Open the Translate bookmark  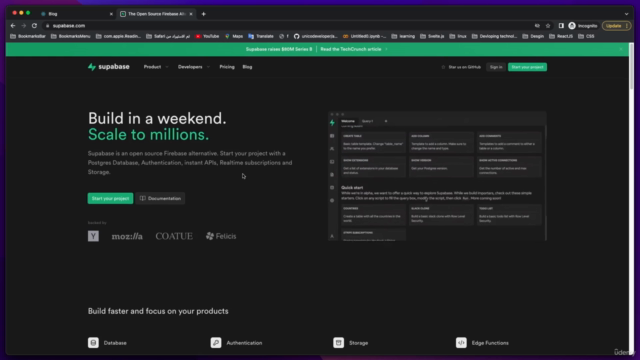(261, 36)
